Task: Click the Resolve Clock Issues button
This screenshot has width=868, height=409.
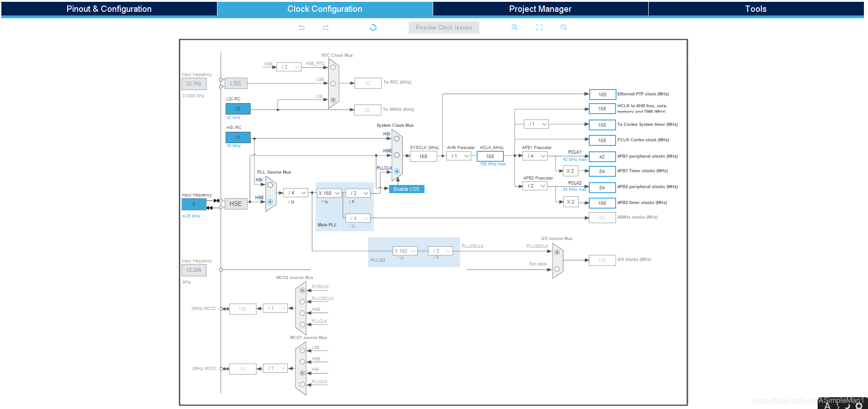Action: coord(444,27)
